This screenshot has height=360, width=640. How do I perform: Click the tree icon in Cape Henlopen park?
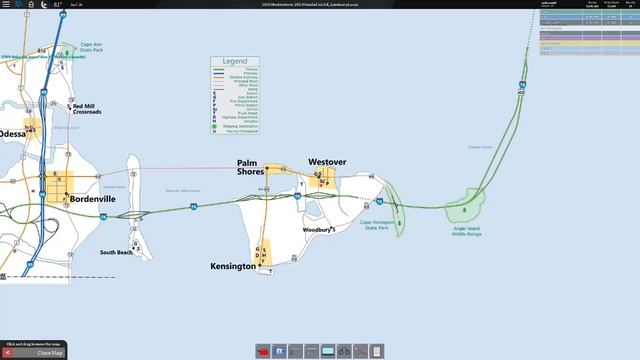coord(400,223)
